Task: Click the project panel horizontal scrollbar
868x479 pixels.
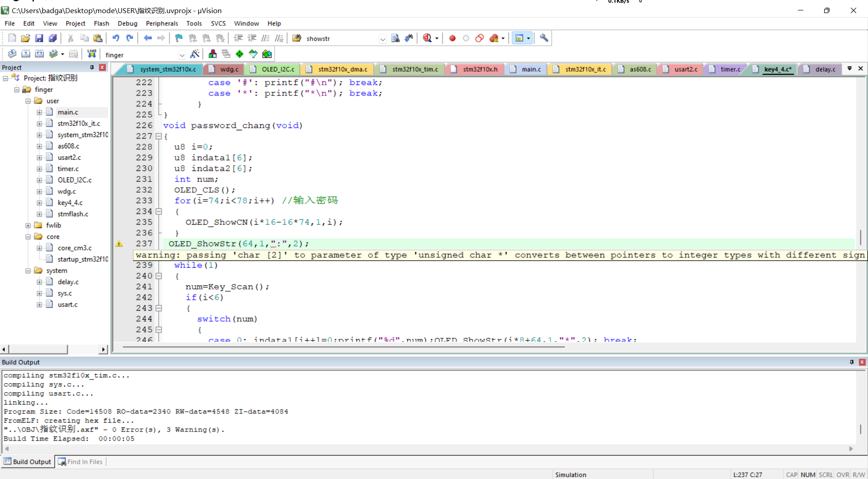Action: tap(54, 349)
